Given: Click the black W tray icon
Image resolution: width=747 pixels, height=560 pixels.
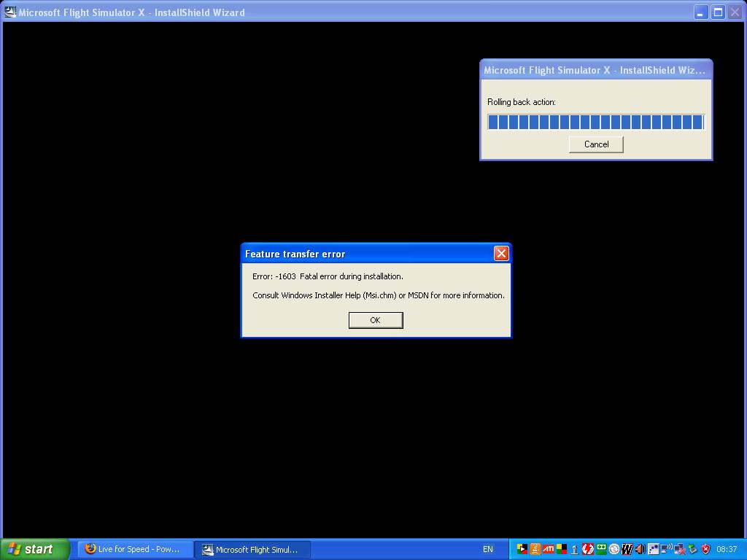Looking at the screenshot, I should [x=627, y=549].
